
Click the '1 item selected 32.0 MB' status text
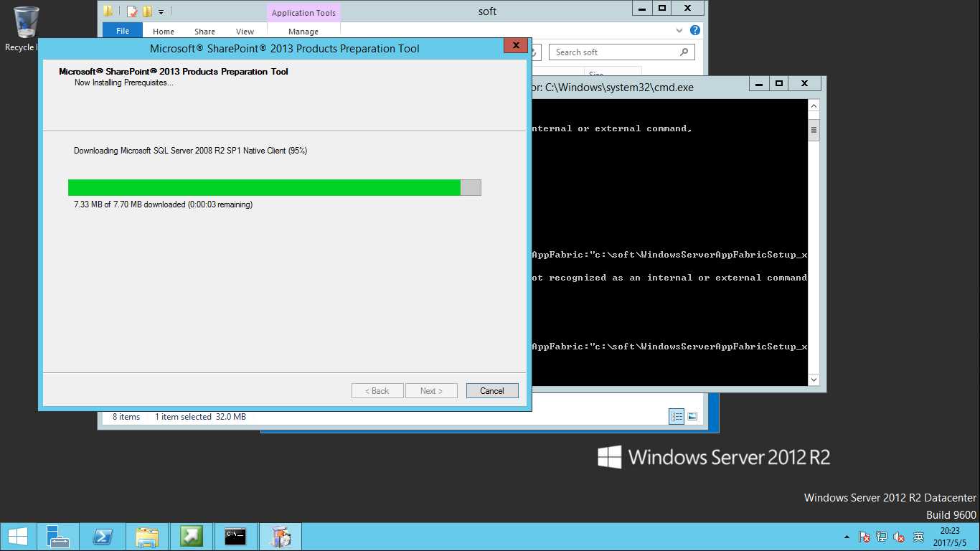point(200,417)
